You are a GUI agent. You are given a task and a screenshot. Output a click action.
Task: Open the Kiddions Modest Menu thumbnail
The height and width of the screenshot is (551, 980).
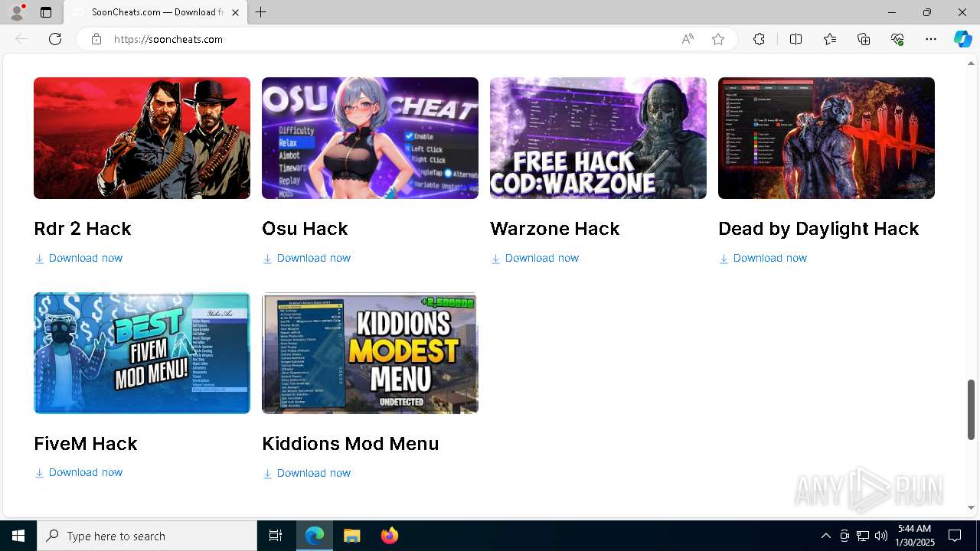pyautogui.click(x=370, y=353)
